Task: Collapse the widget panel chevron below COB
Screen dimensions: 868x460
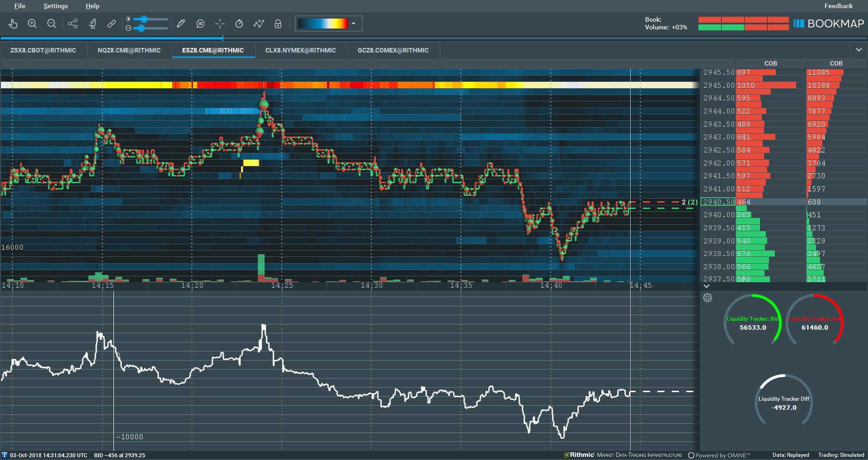Action: (x=707, y=286)
